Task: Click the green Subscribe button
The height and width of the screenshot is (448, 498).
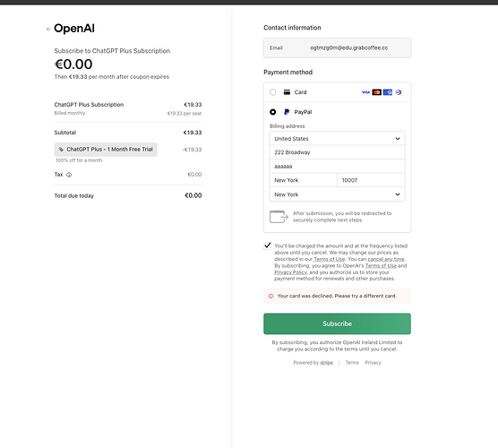Action: point(337,323)
